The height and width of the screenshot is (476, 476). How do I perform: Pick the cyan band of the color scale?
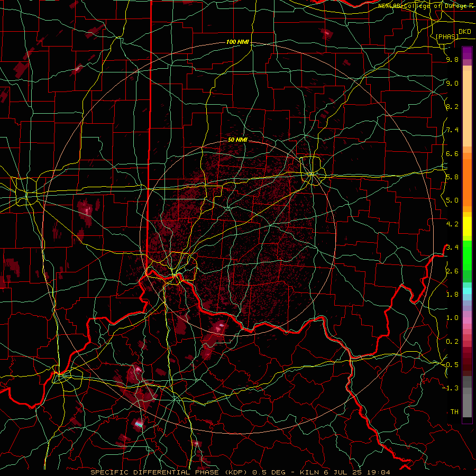[x=467, y=291]
